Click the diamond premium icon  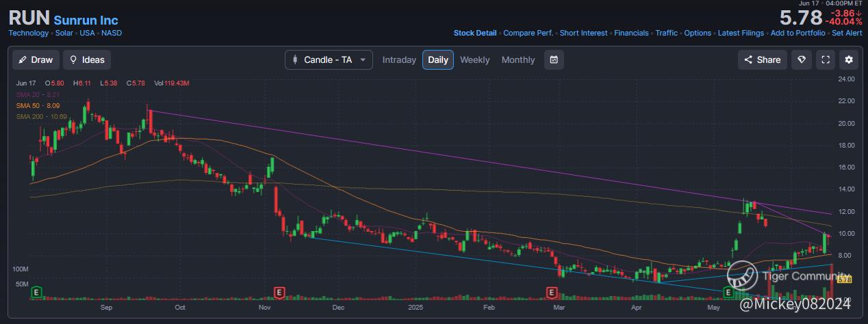click(802, 59)
